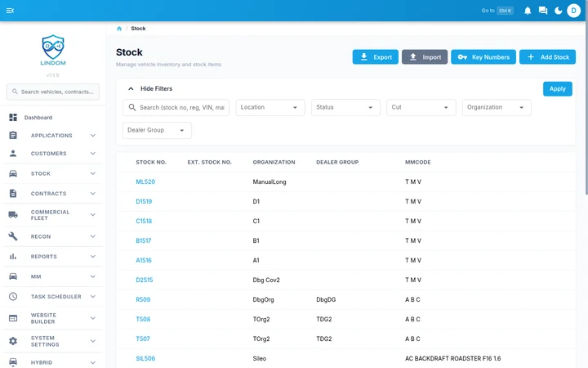The height and width of the screenshot is (368, 588).
Task: Open the Website Builder menu
Action: tap(53, 318)
